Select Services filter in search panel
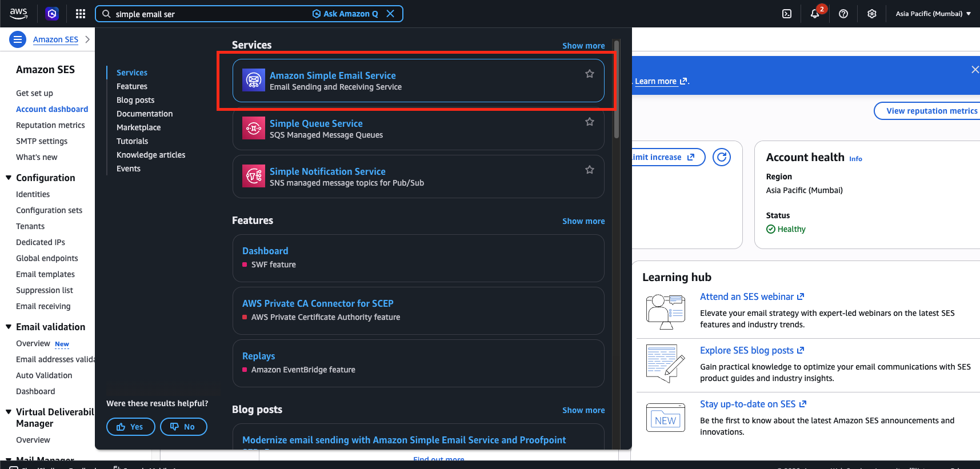The height and width of the screenshot is (469, 980). tap(132, 73)
